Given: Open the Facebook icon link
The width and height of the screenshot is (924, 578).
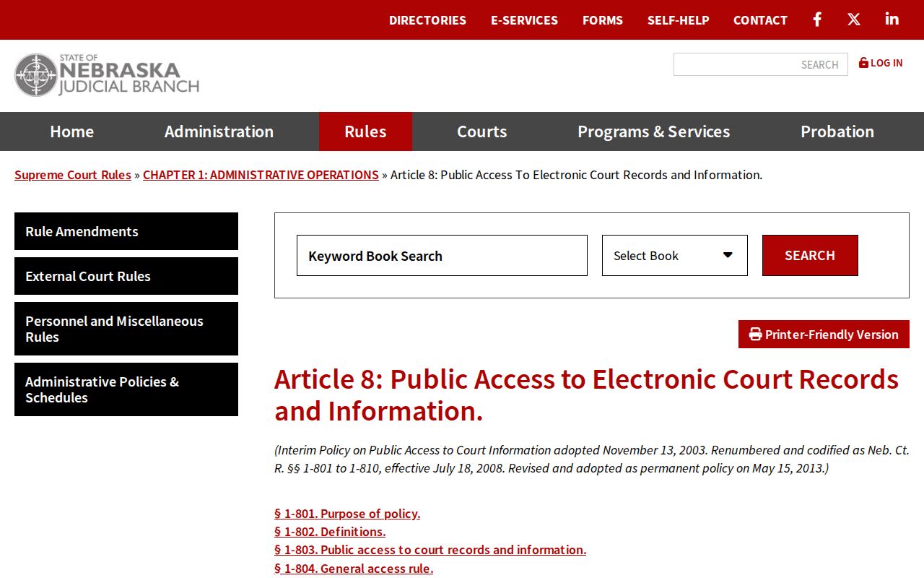Looking at the screenshot, I should [x=817, y=20].
